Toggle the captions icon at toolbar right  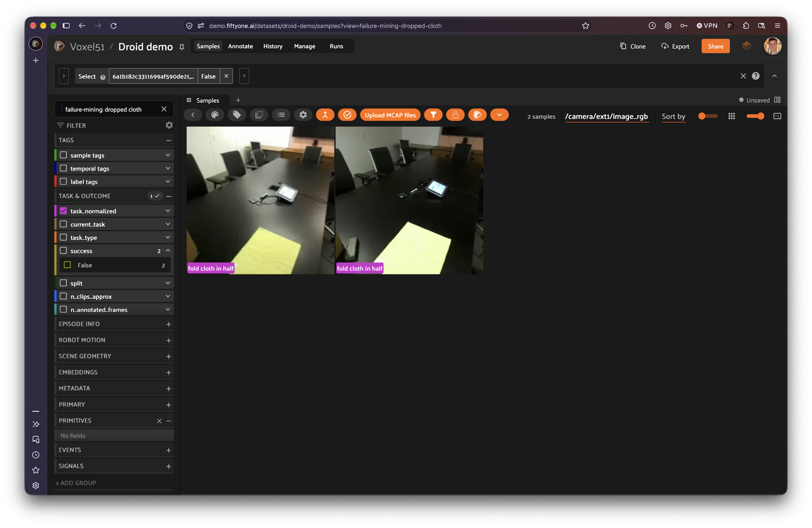point(777,116)
